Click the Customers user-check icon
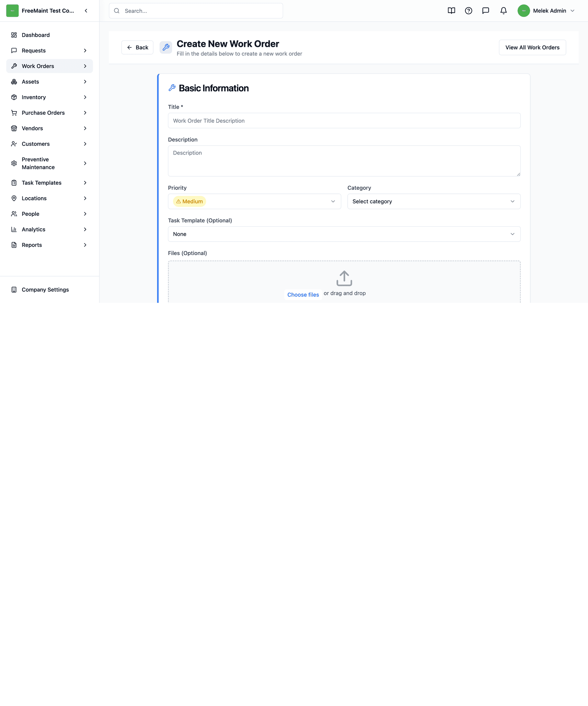 click(x=14, y=144)
